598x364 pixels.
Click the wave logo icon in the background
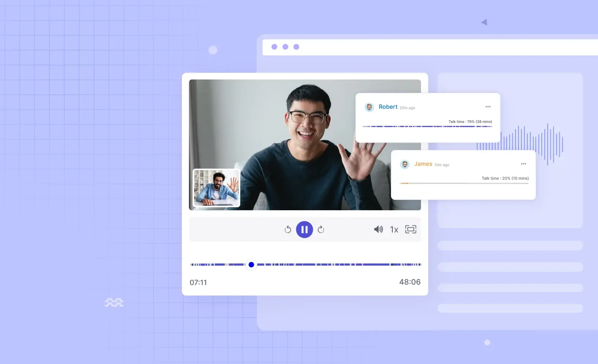click(114, 302)
